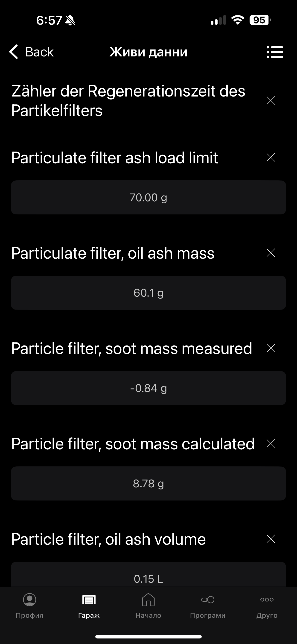The image size is (297, 644).
Task: Open the list menu icon top right
Action: click(274, 52)
